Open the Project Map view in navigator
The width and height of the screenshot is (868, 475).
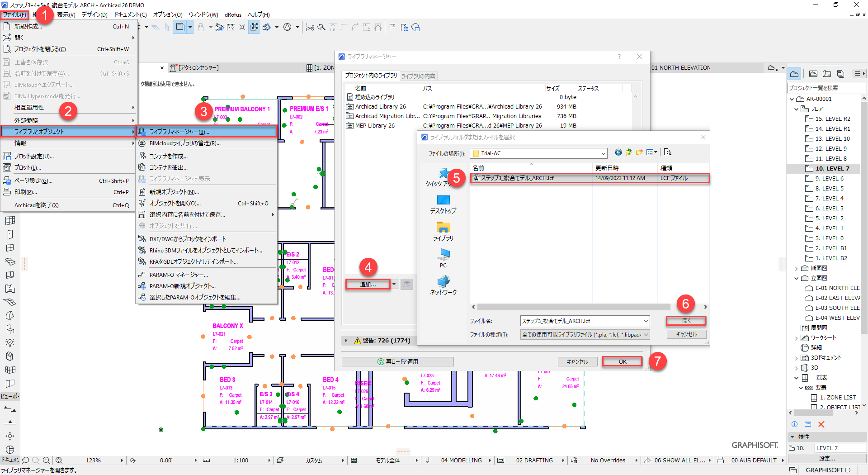coord(794,74)
